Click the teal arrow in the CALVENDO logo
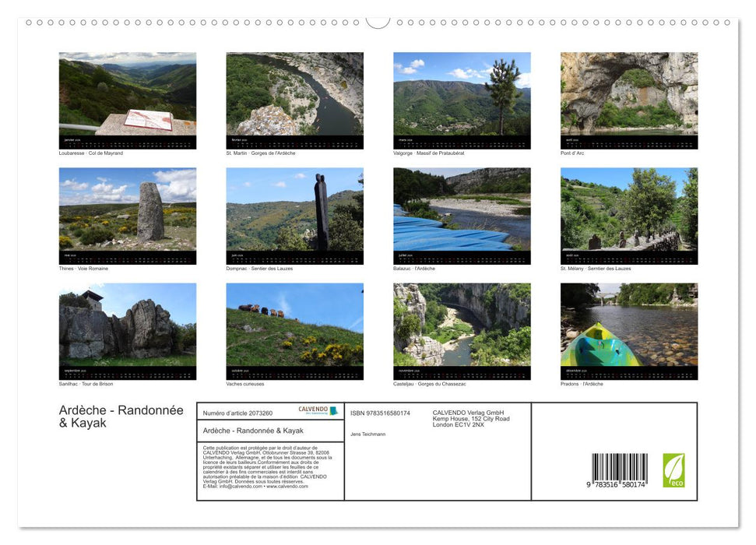 (335, 411)
